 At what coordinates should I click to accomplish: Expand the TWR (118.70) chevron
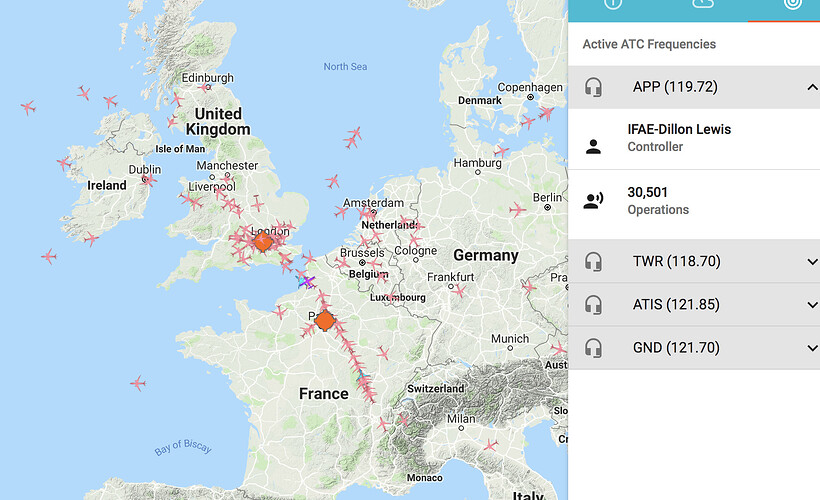[x=812, y=262]
